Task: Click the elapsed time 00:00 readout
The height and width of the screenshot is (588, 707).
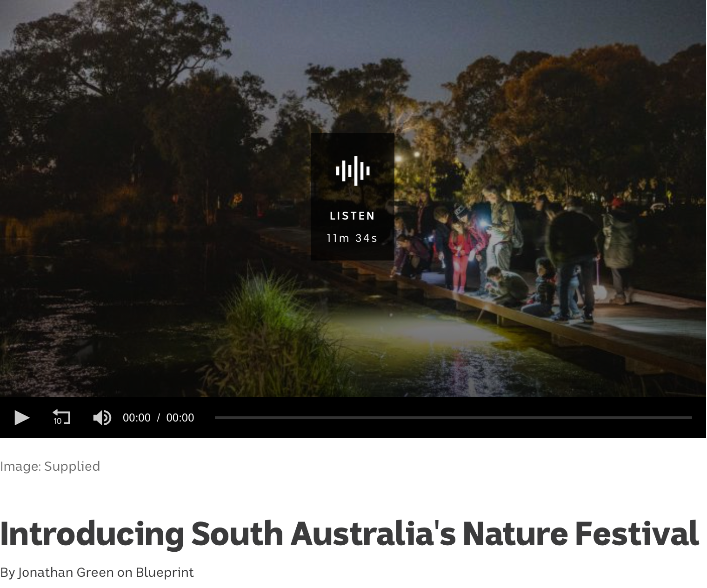Action: click(137, 418)
